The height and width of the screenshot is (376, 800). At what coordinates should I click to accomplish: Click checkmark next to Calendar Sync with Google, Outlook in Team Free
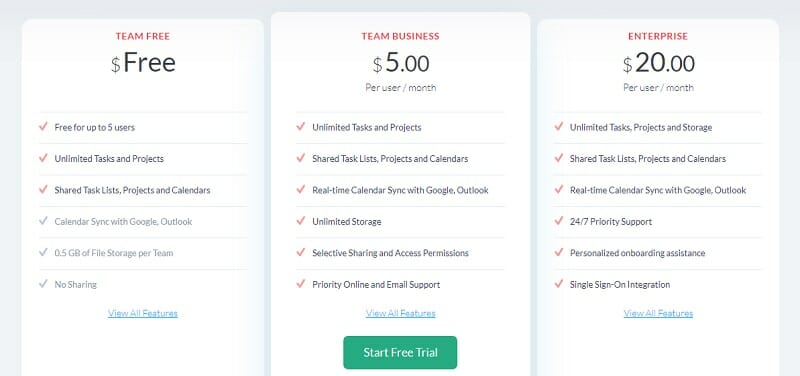point(43,221)
